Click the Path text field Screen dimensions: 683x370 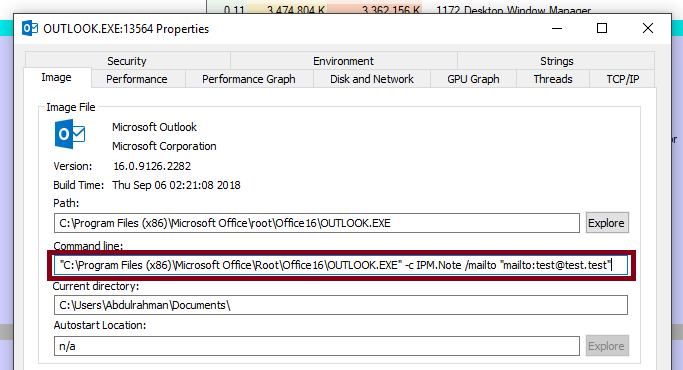pos(317,223)
